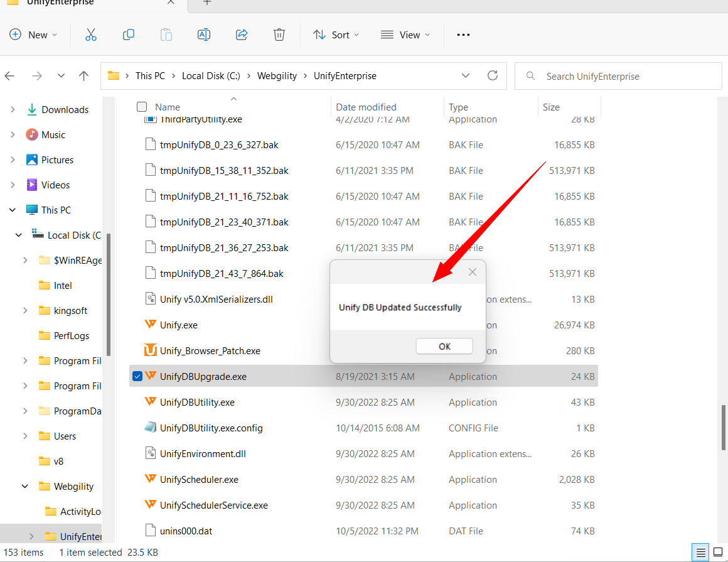Image resolution: width=728 pixels, height=562 pixels.
Task: Click the navigation pane scrollbar thumb
Action: (x=108, y=295)
